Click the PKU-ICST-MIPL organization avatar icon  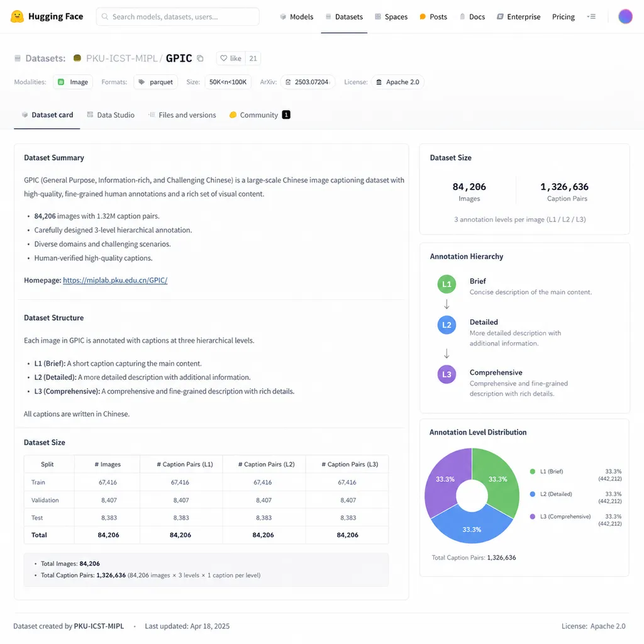[77, 58]
